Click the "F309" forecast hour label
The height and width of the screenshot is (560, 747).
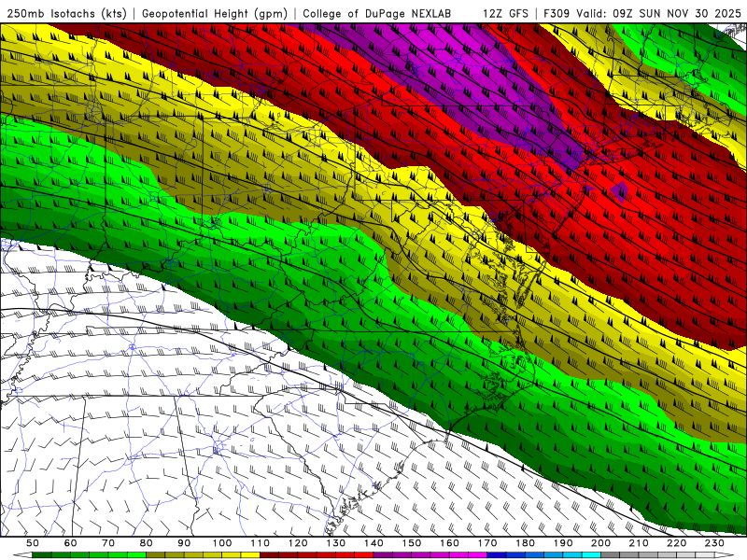(557, 13)
